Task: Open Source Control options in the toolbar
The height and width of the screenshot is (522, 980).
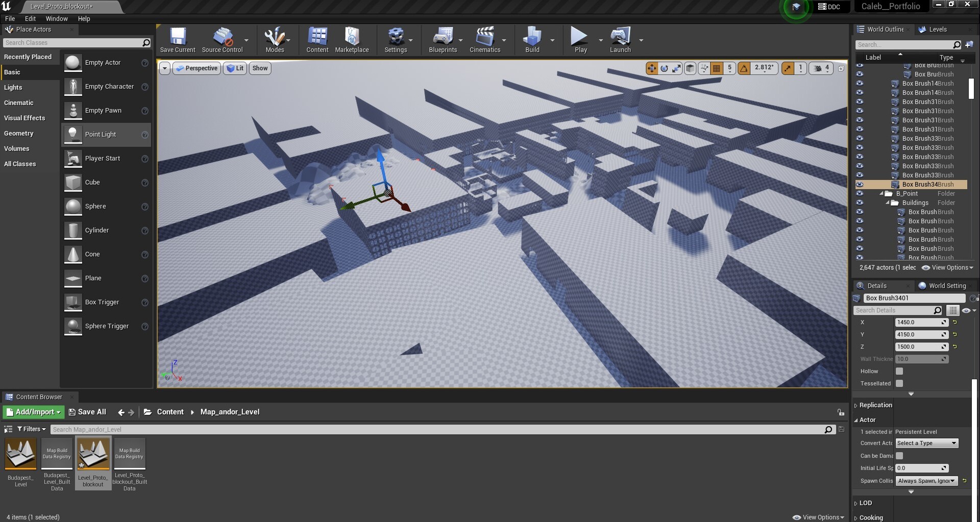Action: pos(223,40)
